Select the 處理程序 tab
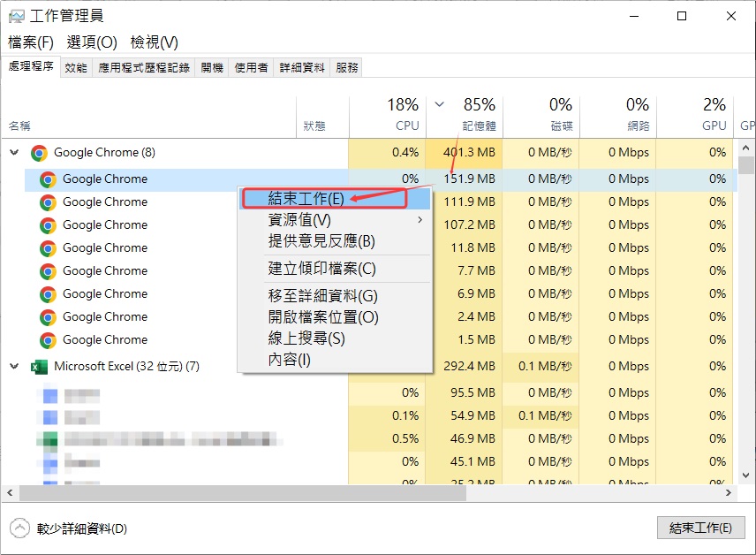 pyautogui.click(x=31, y=66)
